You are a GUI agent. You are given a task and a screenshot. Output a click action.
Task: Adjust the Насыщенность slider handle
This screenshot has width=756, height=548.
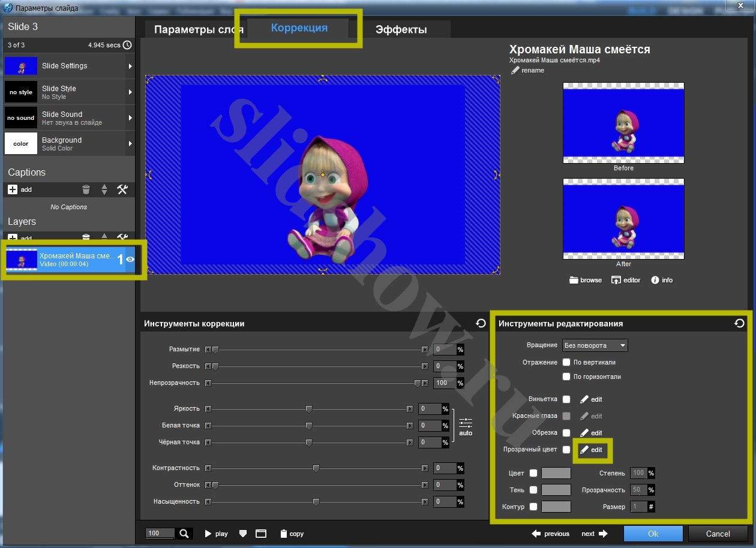(316, 502)
